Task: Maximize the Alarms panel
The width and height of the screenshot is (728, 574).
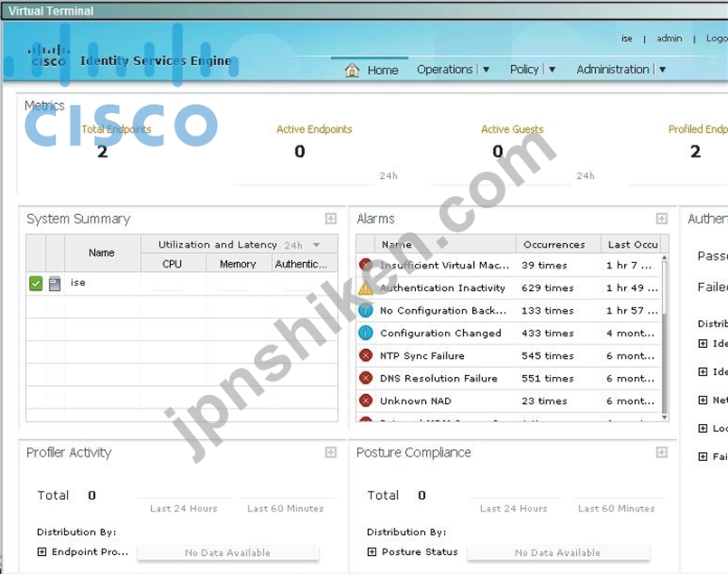Action: pyautogui.click(x=662, y=219)
